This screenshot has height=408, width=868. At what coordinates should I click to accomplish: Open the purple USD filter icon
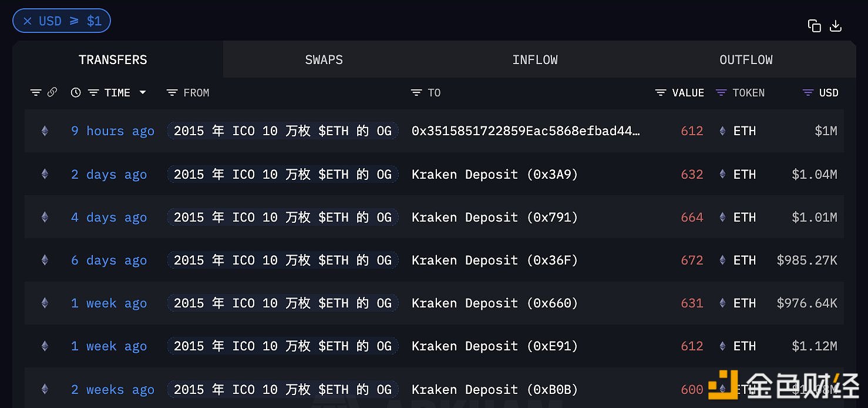[x=808, y=93]
